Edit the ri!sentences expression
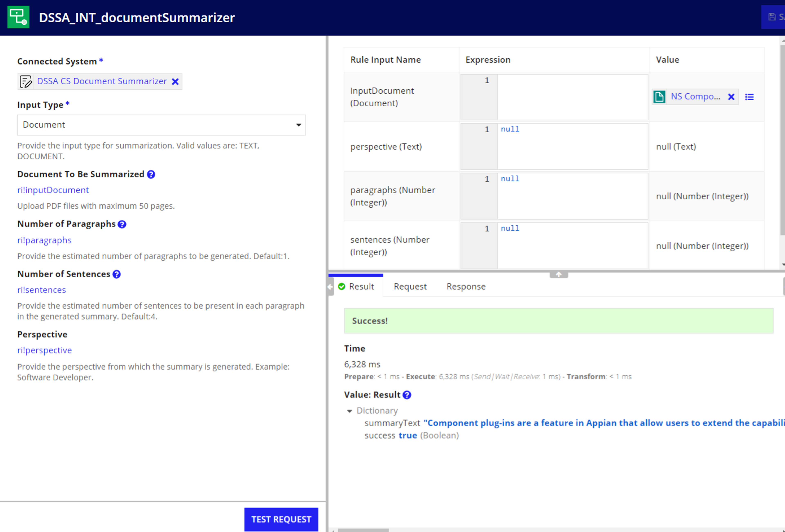Viewport: 785px width, 532px height. click(41, 290)
